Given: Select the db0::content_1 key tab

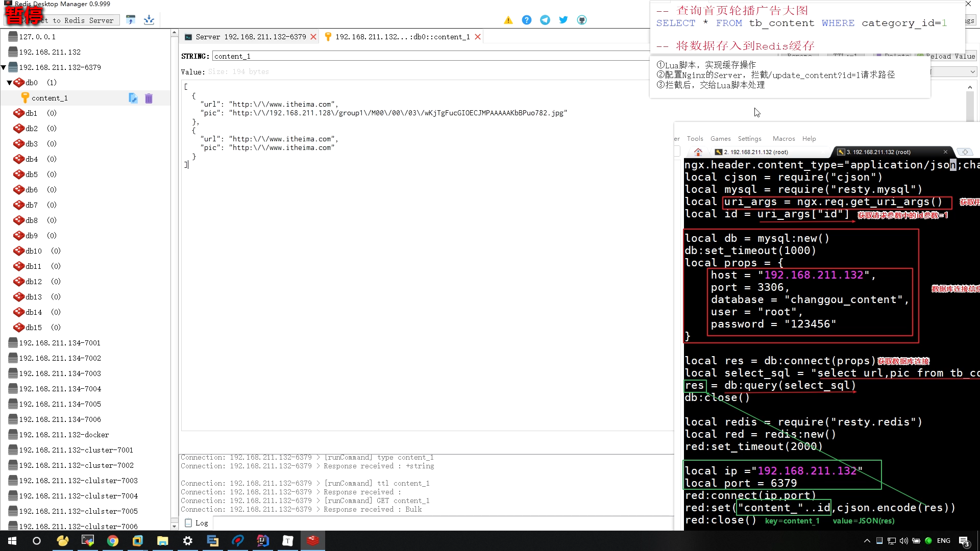Looking at the screenshot, I should [403, 37].
